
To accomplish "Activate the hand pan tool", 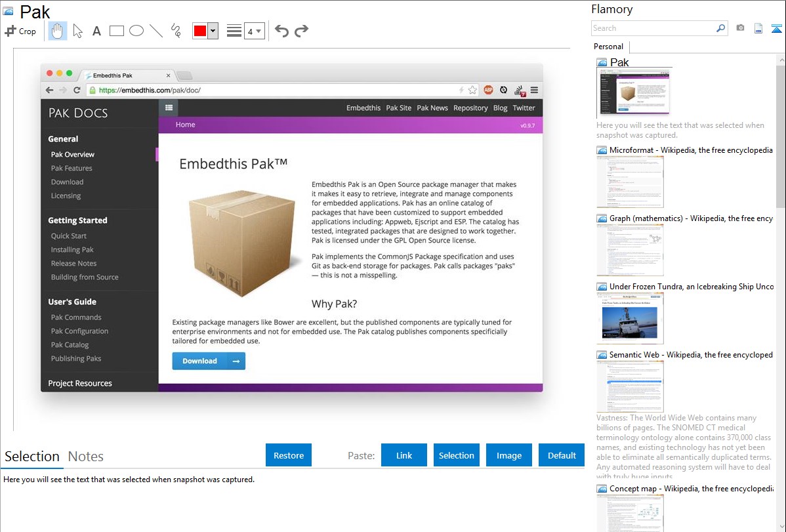I will pos(58,31).
